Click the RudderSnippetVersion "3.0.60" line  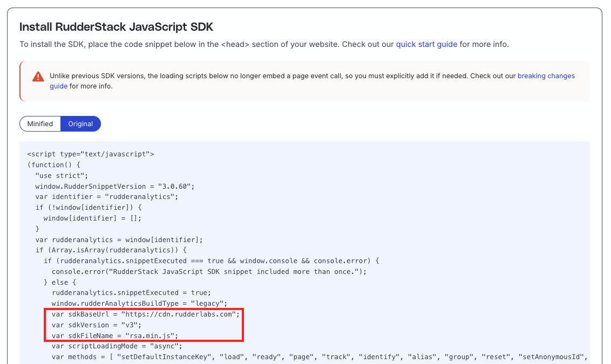click(x=115, y=187)
